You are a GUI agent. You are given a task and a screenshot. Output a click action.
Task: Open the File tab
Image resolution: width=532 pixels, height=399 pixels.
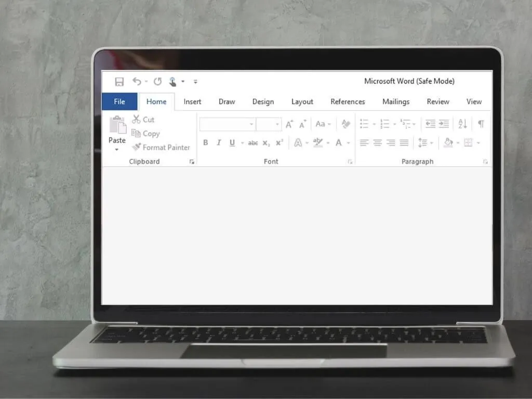119,101
